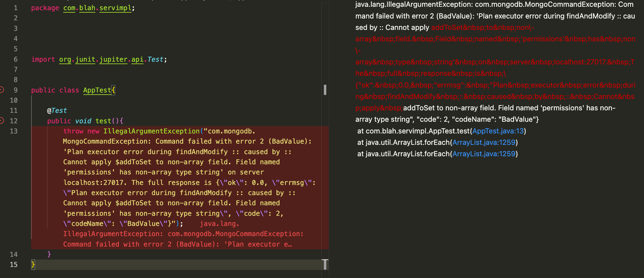The height and width of the screenshot is (278, 644).
Task: Click the underlined Test import identifier
Action: pos(155,59)
